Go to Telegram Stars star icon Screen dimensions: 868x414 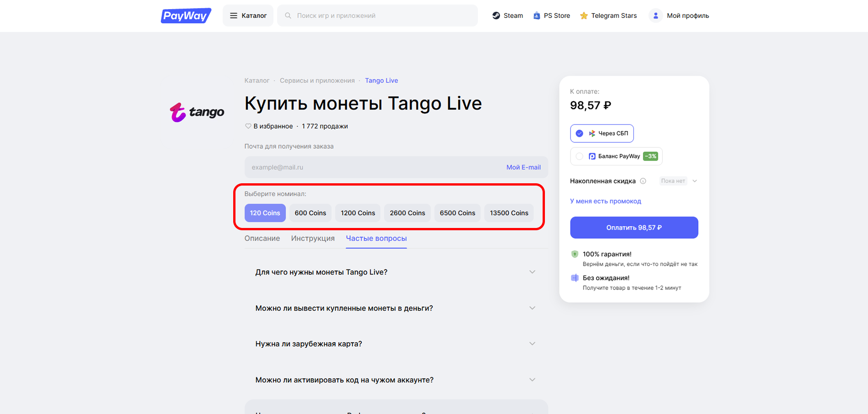(x=584, y=16)
